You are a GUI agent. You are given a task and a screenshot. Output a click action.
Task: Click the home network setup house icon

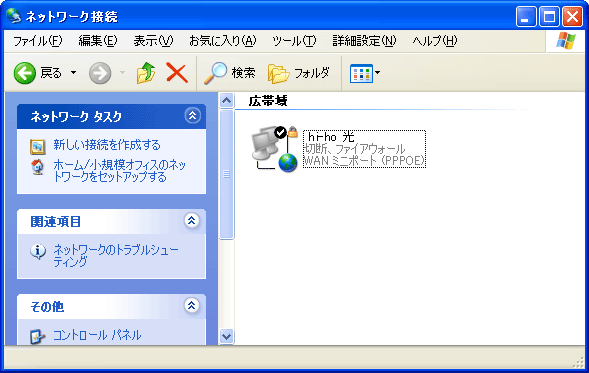(x=38, y=167)
